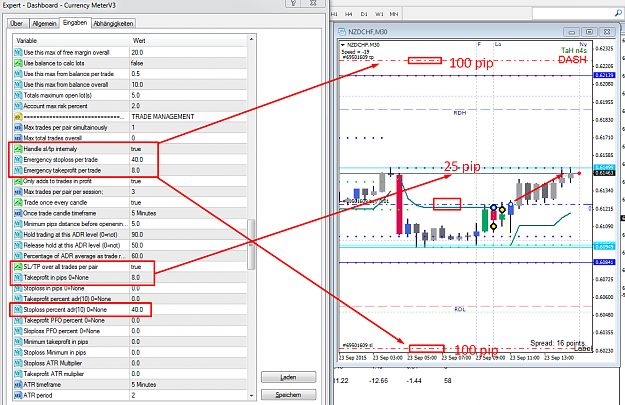Click icon of 'Account max risk percent' row

(18, 106)
